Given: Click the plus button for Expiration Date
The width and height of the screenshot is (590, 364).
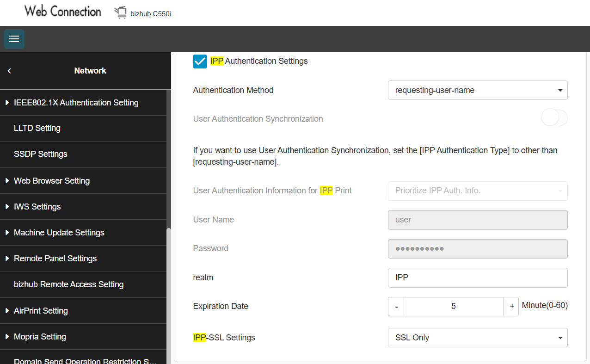Looking at the screenshot, I should click(x=511, y=306).
